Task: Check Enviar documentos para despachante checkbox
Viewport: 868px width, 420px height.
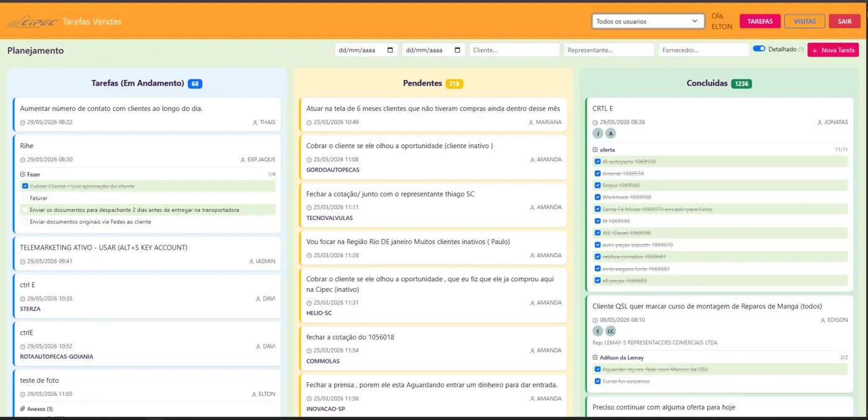Action: coord(25,210)
